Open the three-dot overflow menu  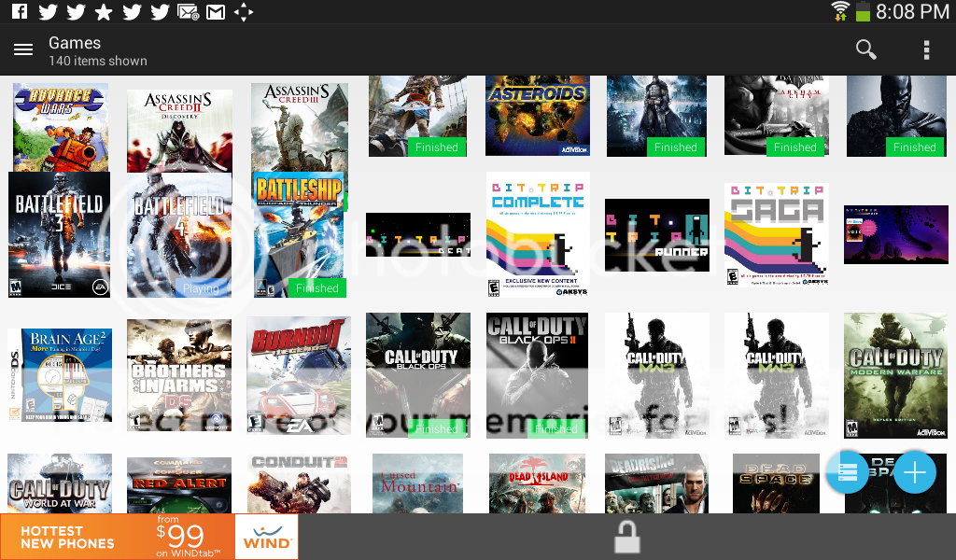coord(926,50)
